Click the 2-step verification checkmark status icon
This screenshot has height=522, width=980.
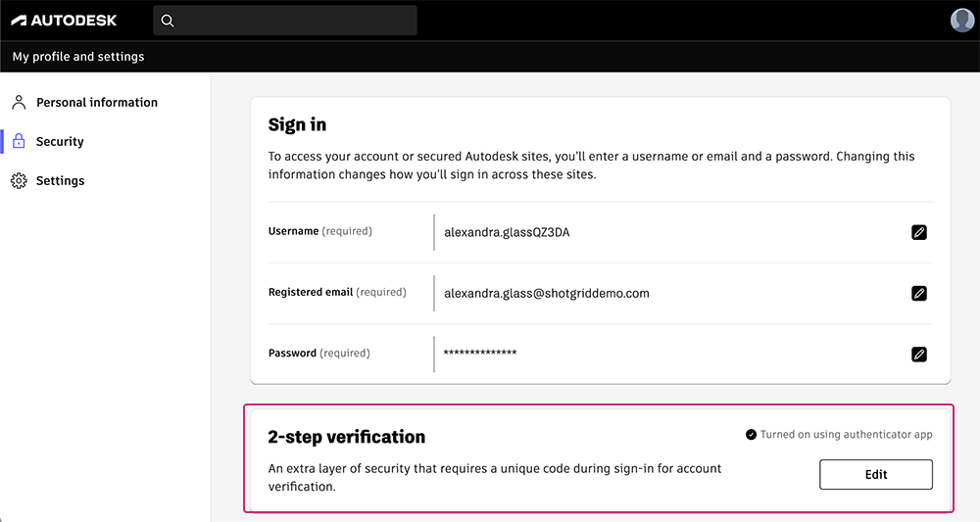pos(751,435)
